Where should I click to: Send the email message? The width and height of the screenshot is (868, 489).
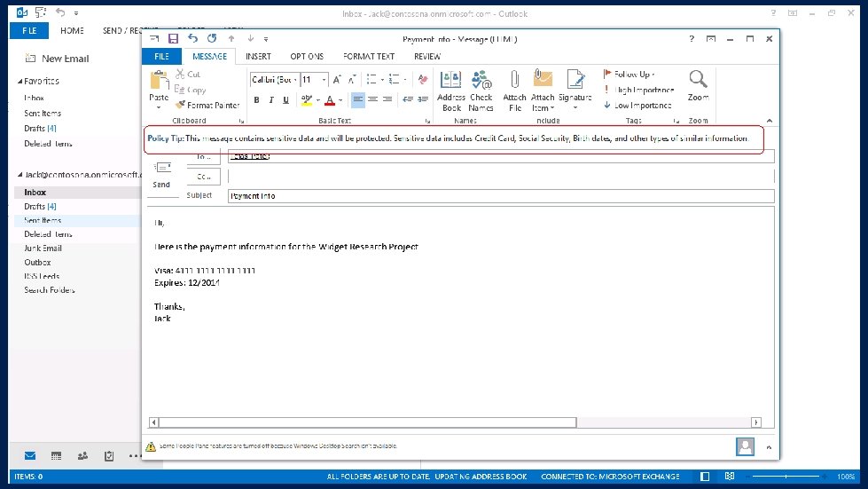(161, 175)
